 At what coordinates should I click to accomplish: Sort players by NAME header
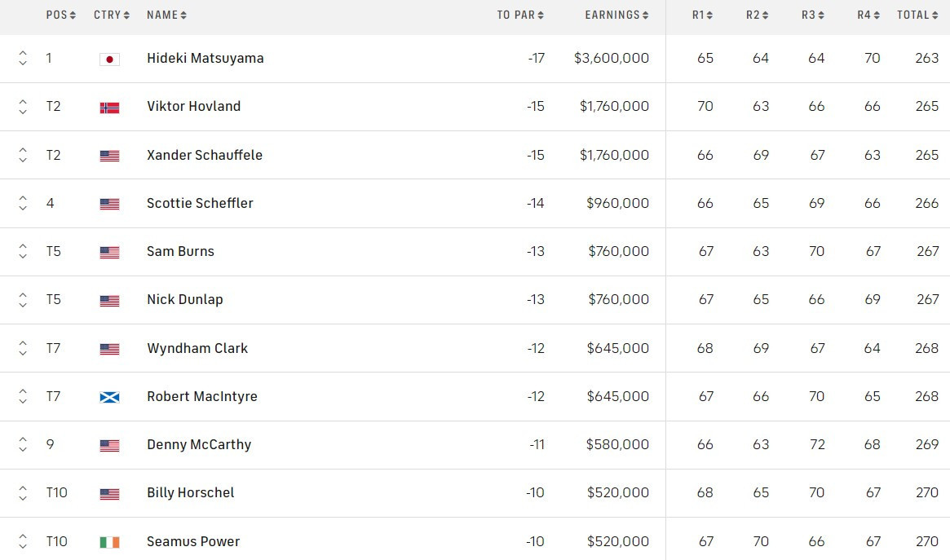166,15
